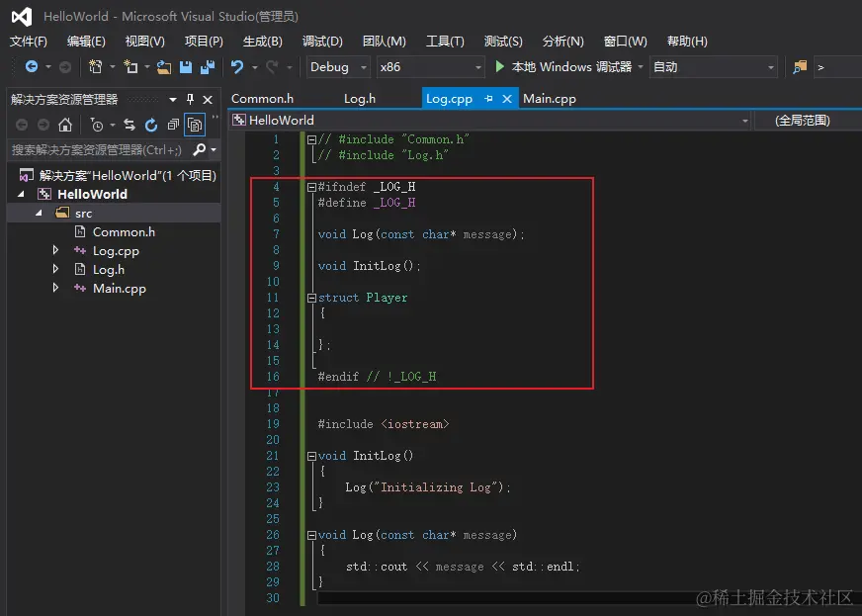Go to Solution Explorer Home view
Screen dimensions: 862x616
click(x=65, y=125)
